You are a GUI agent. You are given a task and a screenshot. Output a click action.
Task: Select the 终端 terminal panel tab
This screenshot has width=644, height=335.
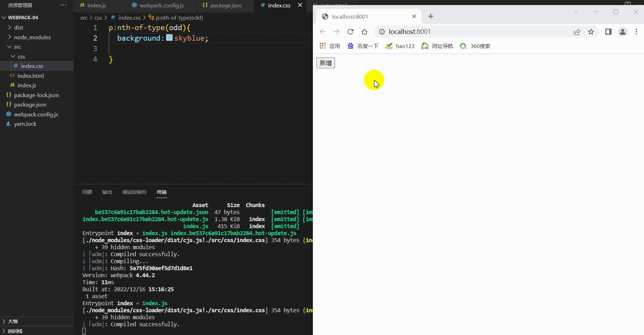pos(162,192)
